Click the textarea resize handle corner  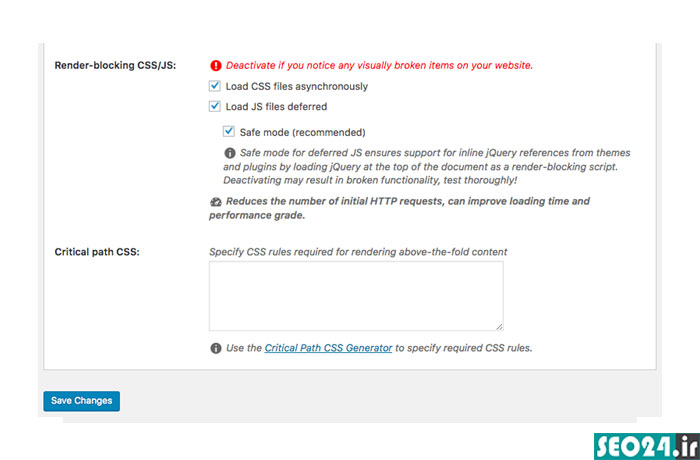[499, 326]
